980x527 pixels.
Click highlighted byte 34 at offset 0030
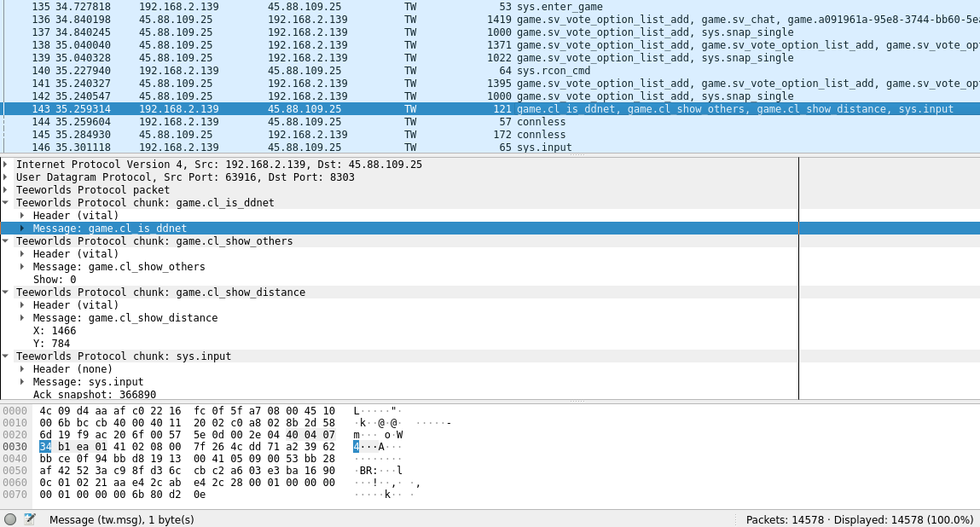tap(45, 447)
